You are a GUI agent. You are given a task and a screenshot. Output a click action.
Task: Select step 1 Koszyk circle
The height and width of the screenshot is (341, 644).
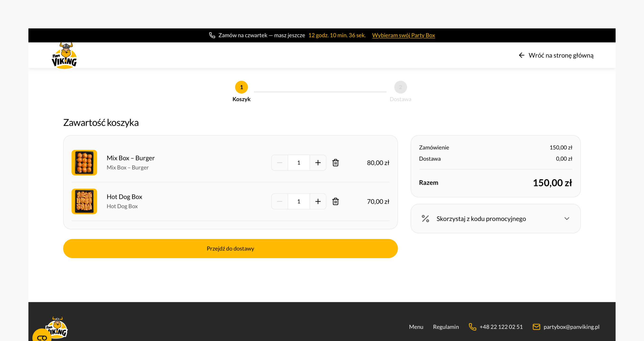tap(241, 87)
